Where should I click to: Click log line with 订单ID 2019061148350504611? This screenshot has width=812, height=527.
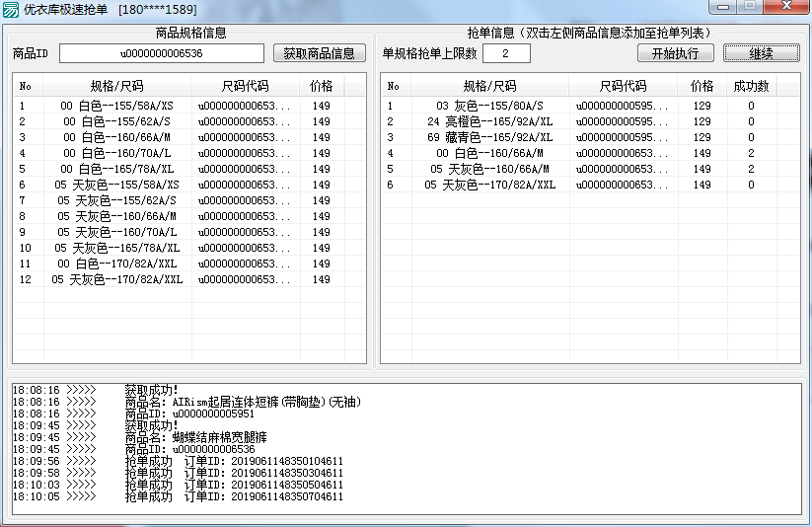click(x=178, y=485)
